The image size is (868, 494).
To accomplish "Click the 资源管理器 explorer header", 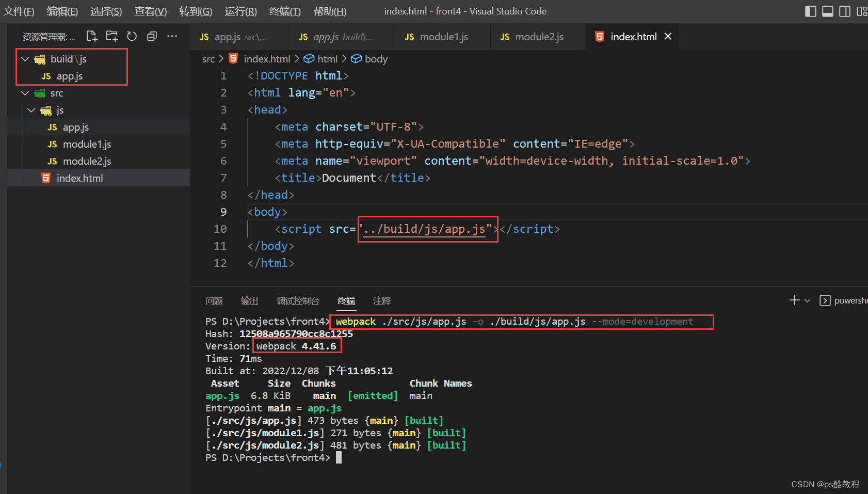I will click(49, 37).
